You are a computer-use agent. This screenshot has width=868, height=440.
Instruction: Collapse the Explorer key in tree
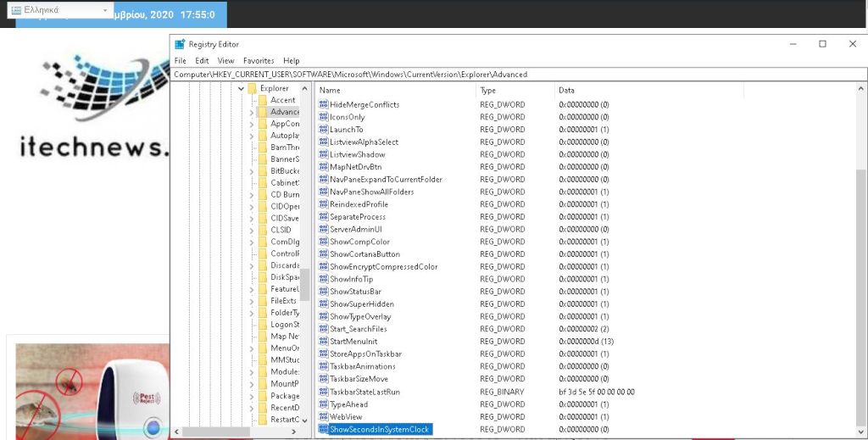pyautogui.click(x=241, y=88)
